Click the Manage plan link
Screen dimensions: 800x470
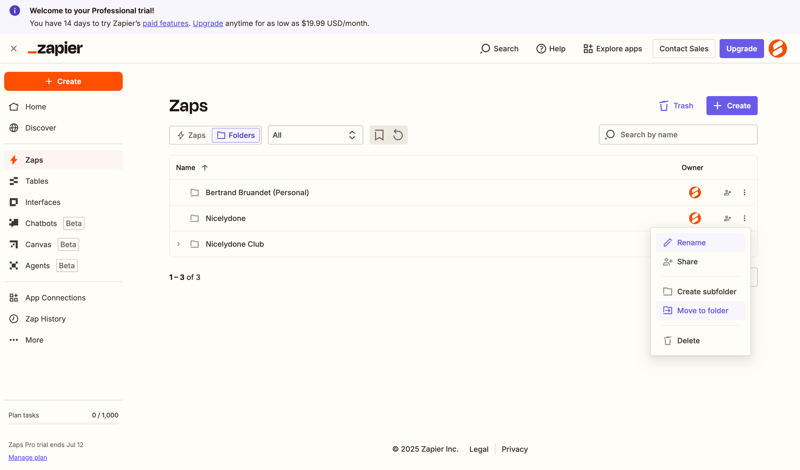coord(28,457)
